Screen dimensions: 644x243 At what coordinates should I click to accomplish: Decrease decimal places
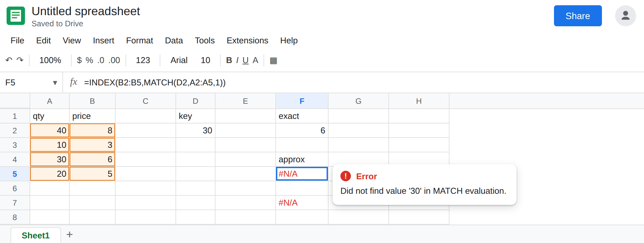pos(101,60)
